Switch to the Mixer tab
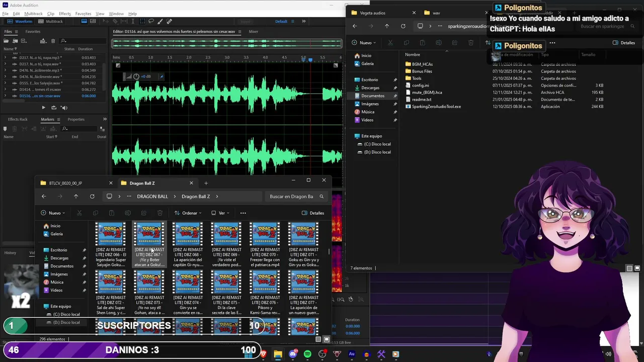Viewport: 644px width, 362px height. pos(253,32)
